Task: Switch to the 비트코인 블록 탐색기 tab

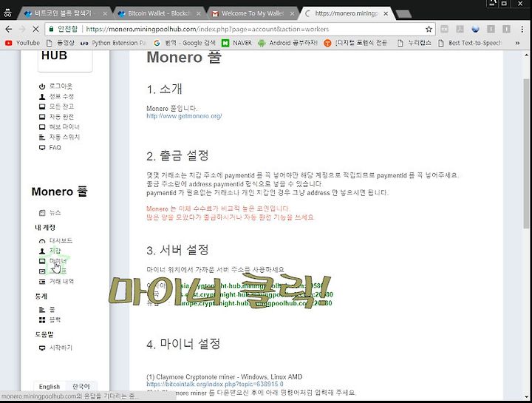Action: tap(63, 13)
